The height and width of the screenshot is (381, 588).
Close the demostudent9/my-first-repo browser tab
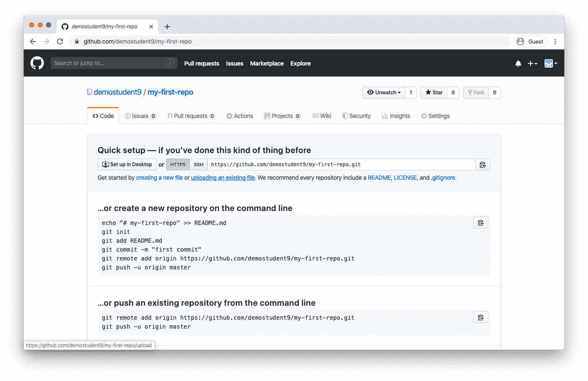pyautogui.click(x=151, y=27)
